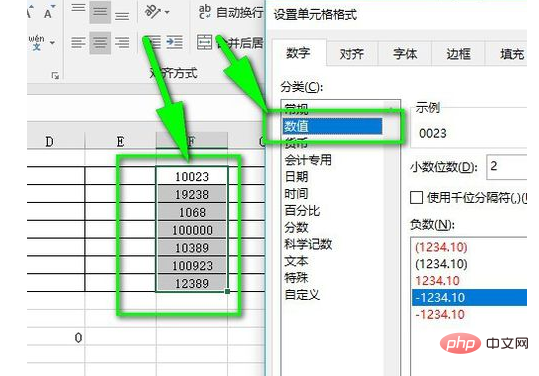Select 会计专用 in the category list
Screen dimensions: 539x376
tap(308, 160)
